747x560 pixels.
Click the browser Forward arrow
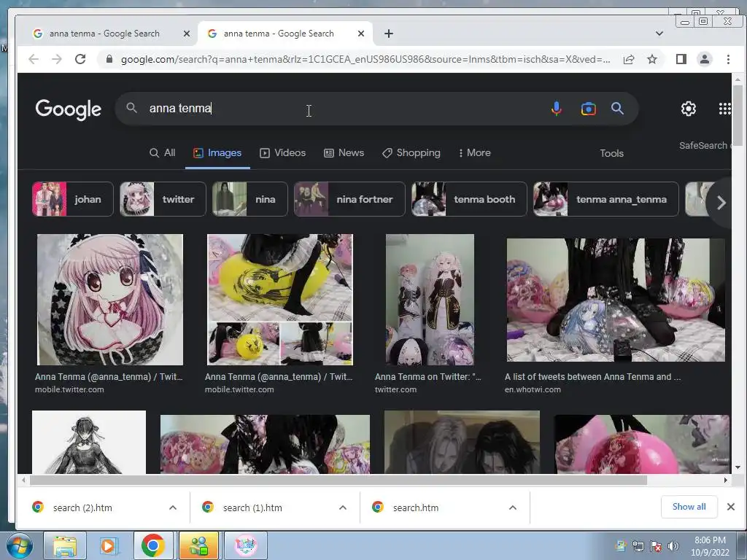57,59
